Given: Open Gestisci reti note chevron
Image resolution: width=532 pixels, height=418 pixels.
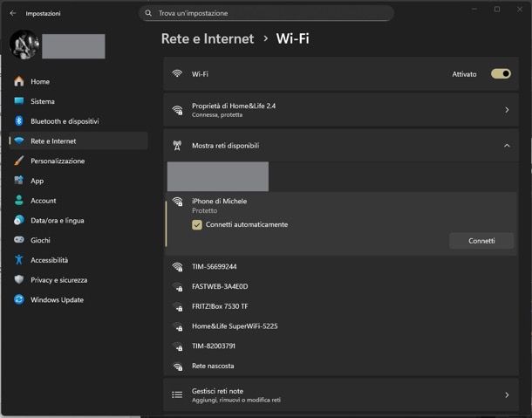Looking at the screenshot, I should (507, 395).
